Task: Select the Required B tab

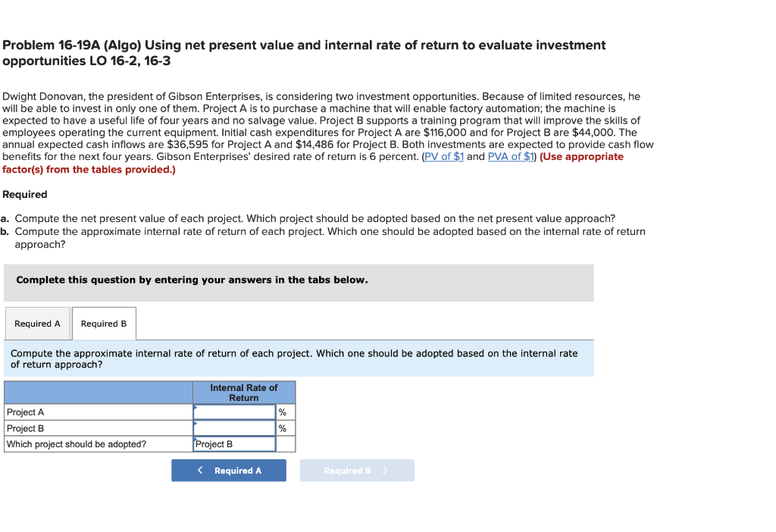Action: tap(104, 323)
